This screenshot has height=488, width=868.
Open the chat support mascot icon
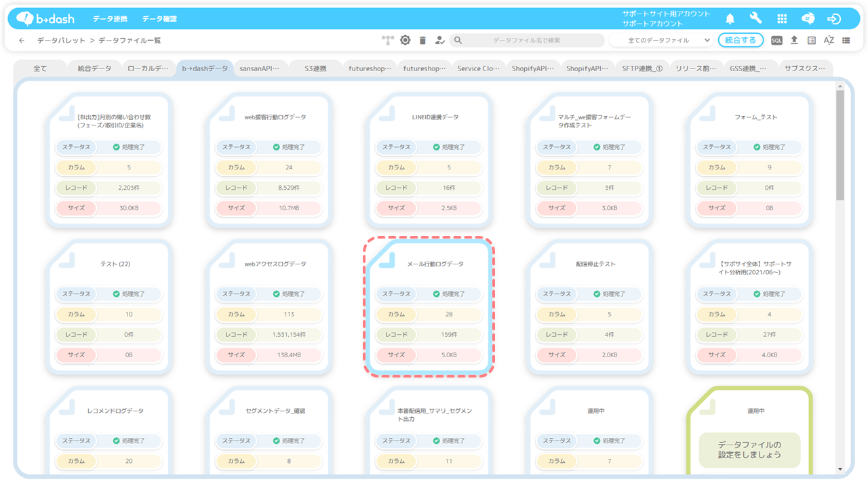pyautogui.click(x=808, y=19)
